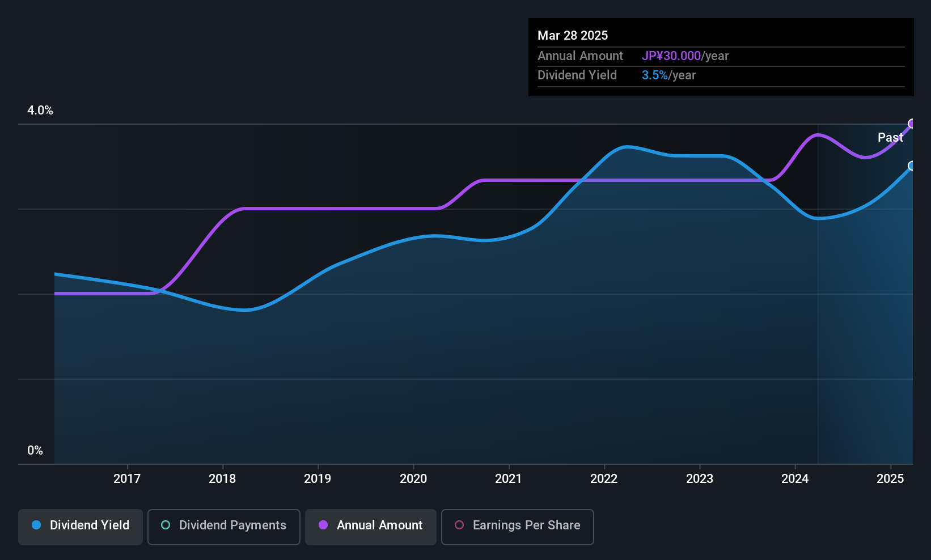The width and height of the screenshot is (931, 560).
Task: Toggle the Dividend Yield legend button
Action: pos(81,527)
